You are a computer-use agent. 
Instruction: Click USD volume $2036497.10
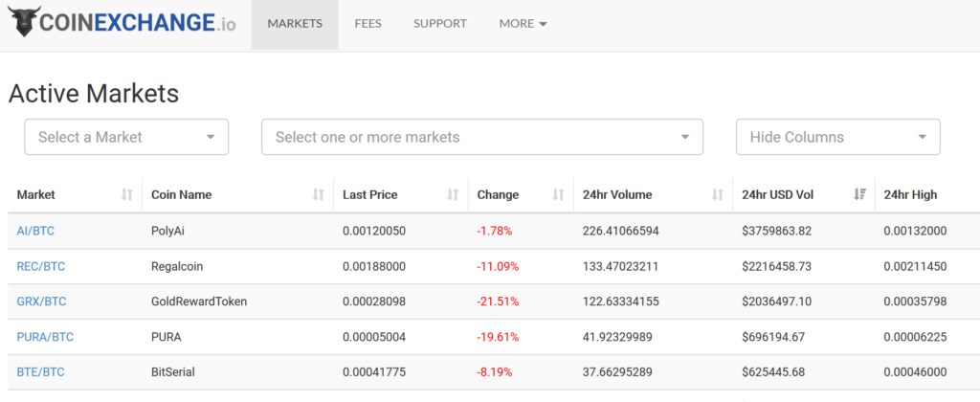(x=777, y=301)
